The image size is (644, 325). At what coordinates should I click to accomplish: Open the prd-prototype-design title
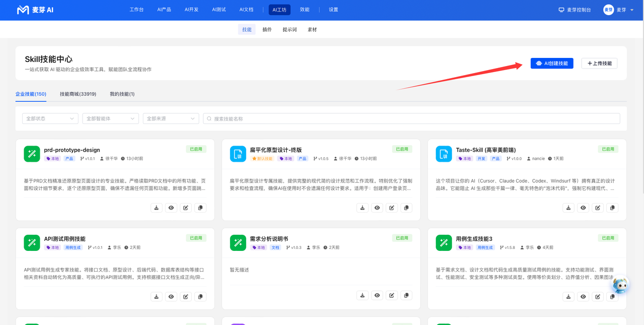[72, 150]
